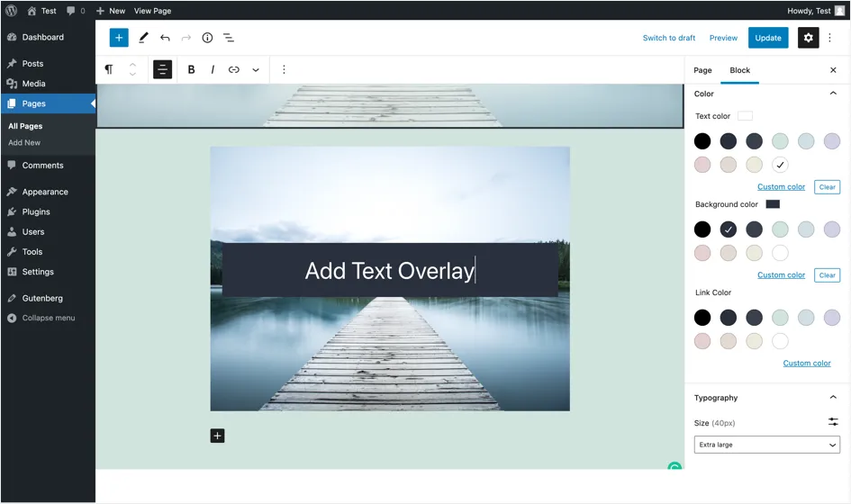
Task: Clear the background color
Action: (827, 275)
